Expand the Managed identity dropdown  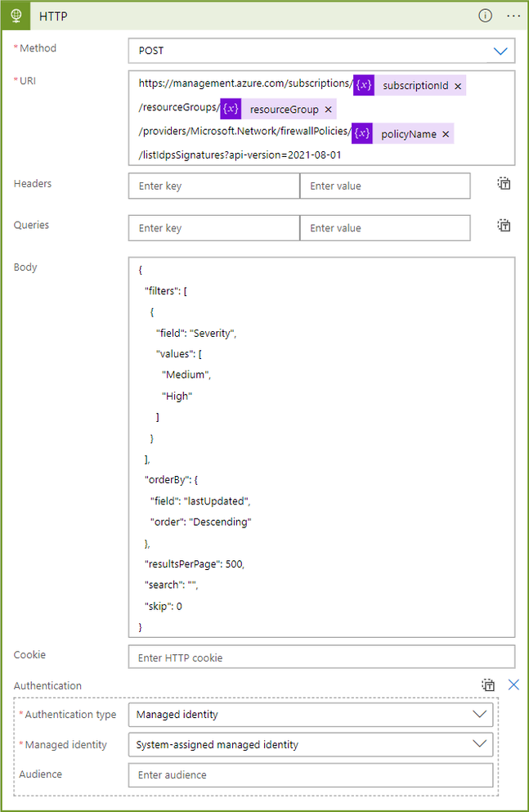311,745
